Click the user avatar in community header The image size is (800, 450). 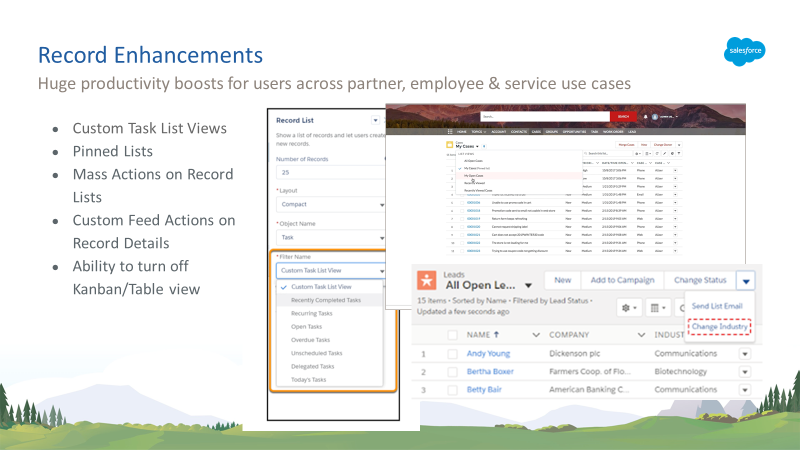[655, 116]
